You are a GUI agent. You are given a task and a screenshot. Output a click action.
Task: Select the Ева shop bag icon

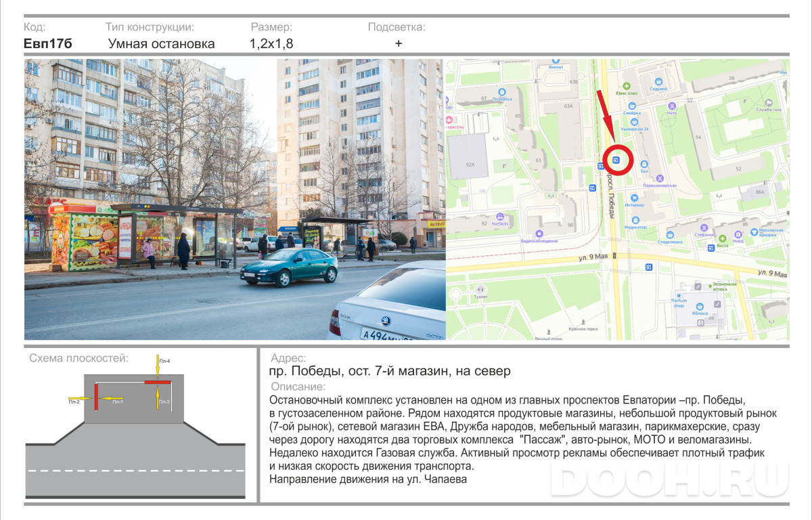click(644, 164)
